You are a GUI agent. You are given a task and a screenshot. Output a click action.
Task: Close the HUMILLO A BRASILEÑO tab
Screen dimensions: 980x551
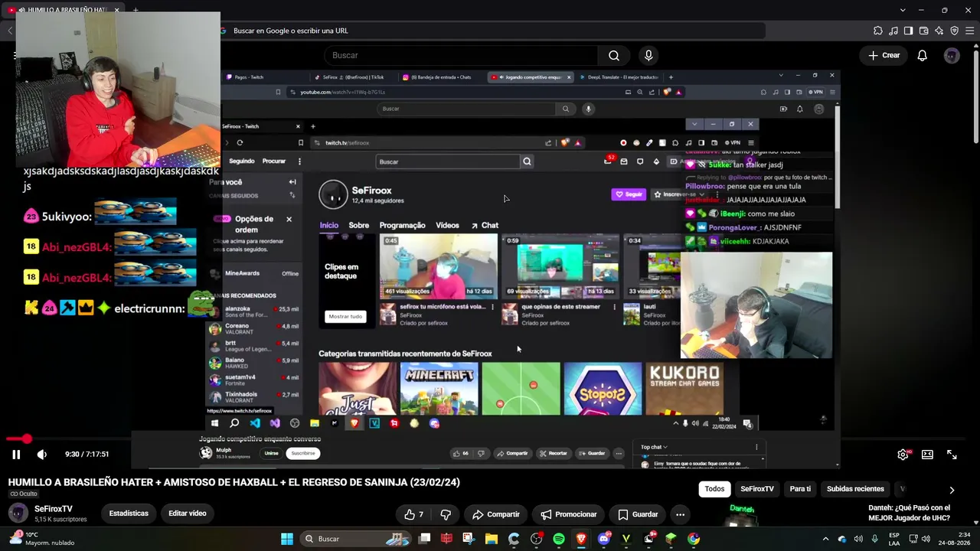[116, 10]
